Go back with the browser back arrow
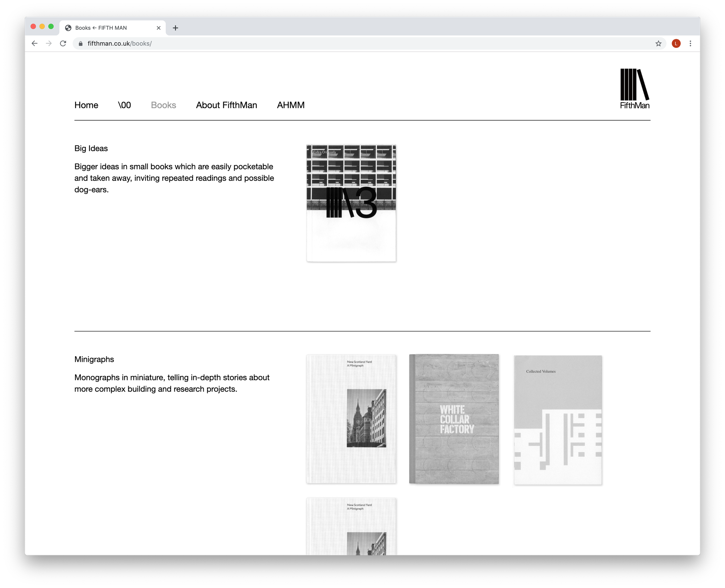725x588 pixels. click(34, 44)
